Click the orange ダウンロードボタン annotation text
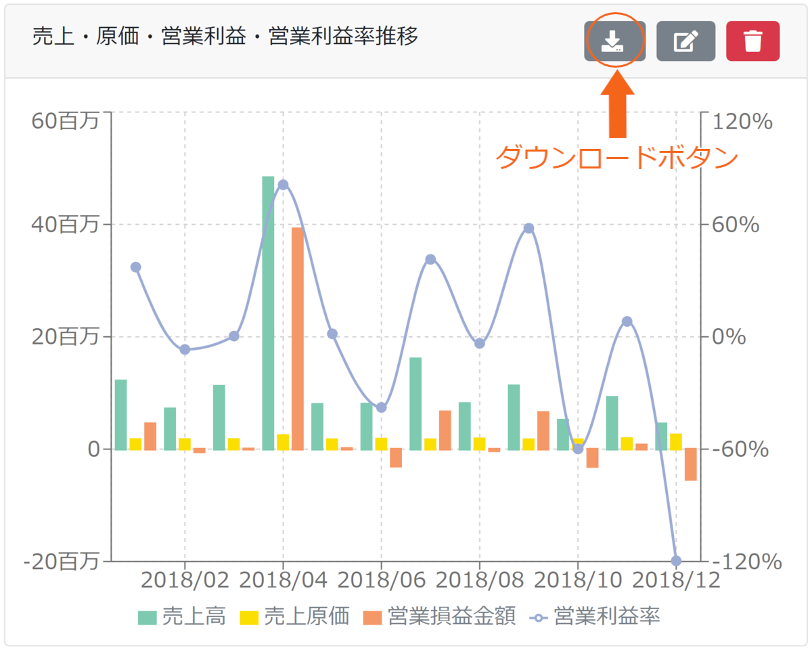 pos(616,158)
